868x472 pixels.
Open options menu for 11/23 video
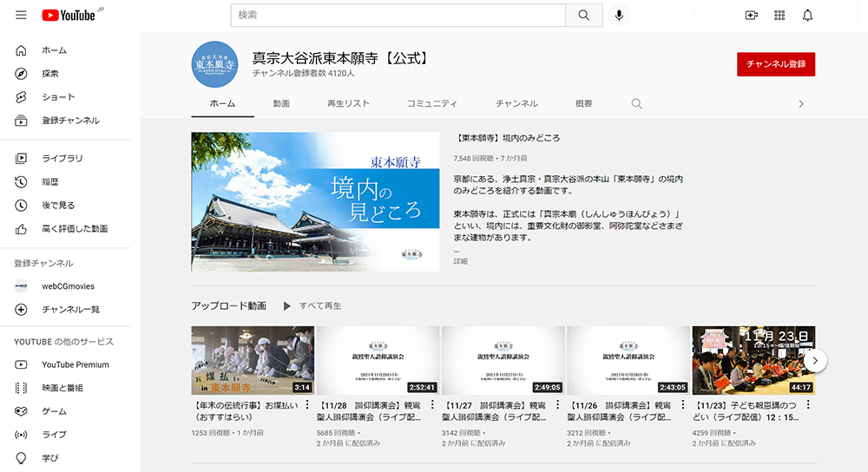(x=808, y=405)
